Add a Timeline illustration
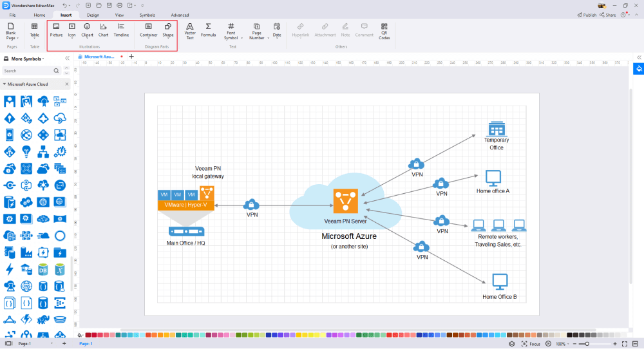This screenshot has width=644, height=349. pos(121,30)
